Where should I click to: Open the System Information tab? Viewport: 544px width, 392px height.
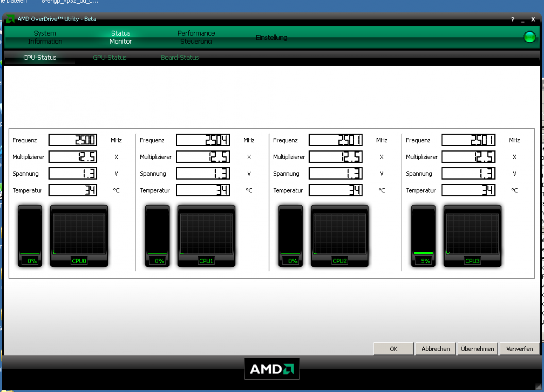pyautogui.click(x=45, y=37)
